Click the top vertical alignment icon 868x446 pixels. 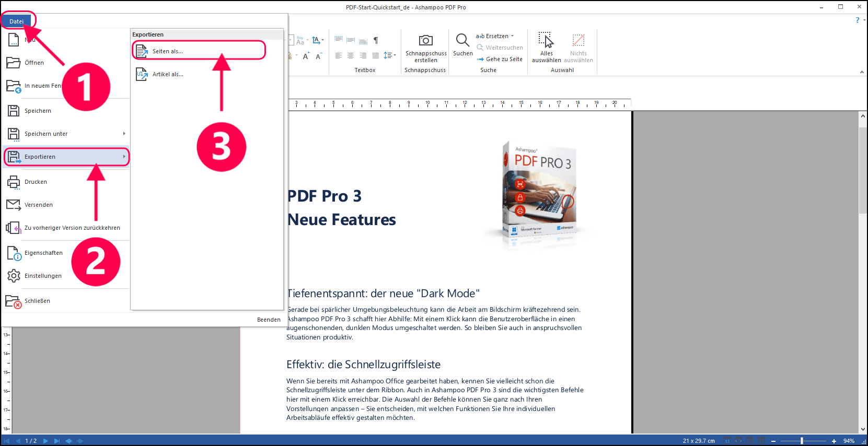[x=339, y=40]
